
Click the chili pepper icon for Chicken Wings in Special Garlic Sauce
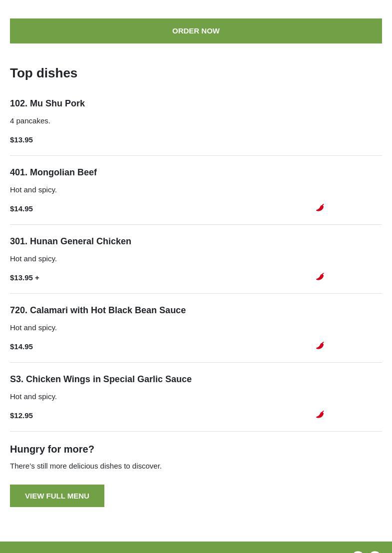(x=320, y=414)
